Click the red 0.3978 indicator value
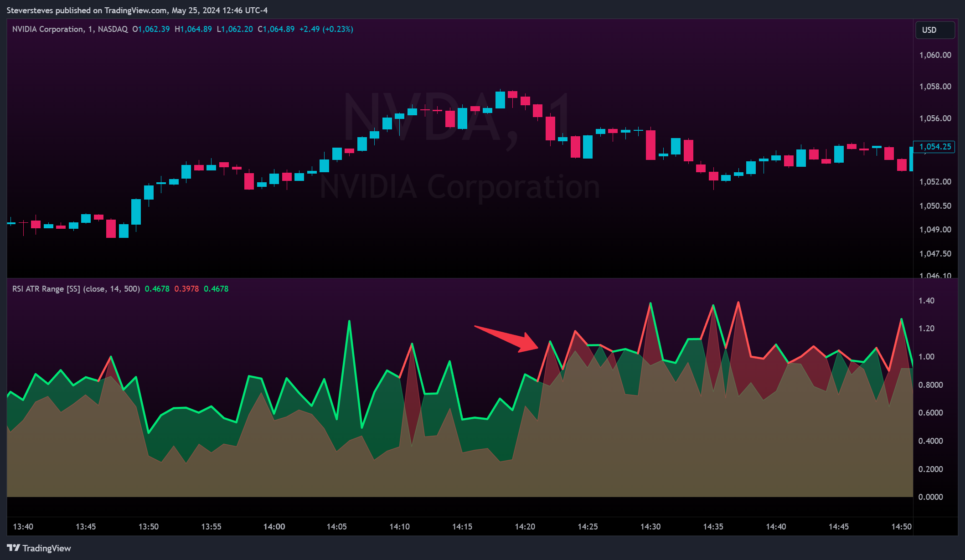This screenshot has height=560, width=965. pos(186,289)
